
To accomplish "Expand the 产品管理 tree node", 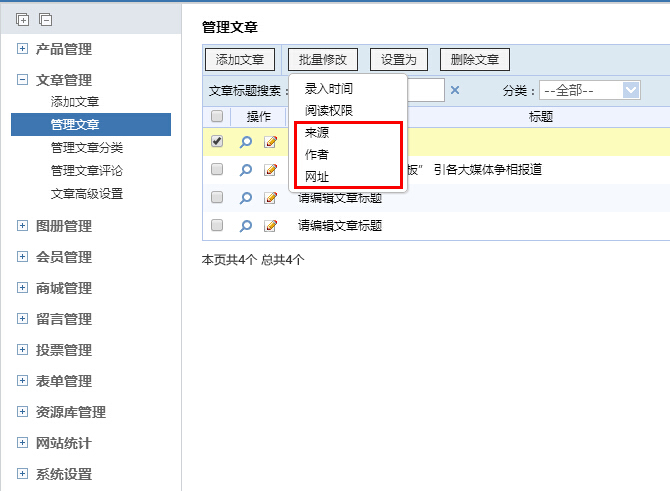I will [x=23, y=49].
